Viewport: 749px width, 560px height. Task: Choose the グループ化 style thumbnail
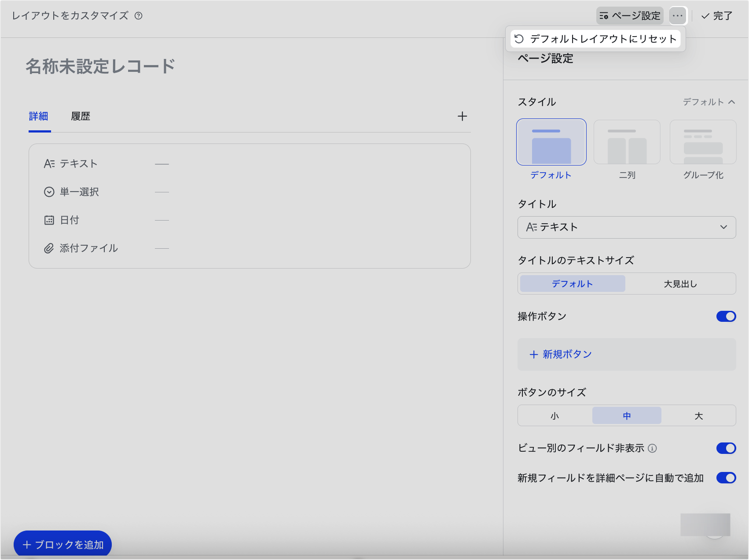(x=703, y=142)
